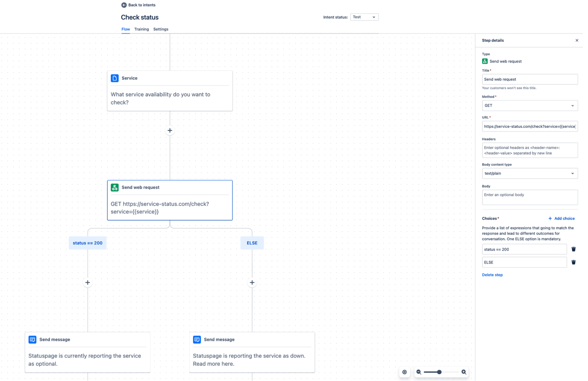Click delete trash icon next to status == 200

coord(574,249)
